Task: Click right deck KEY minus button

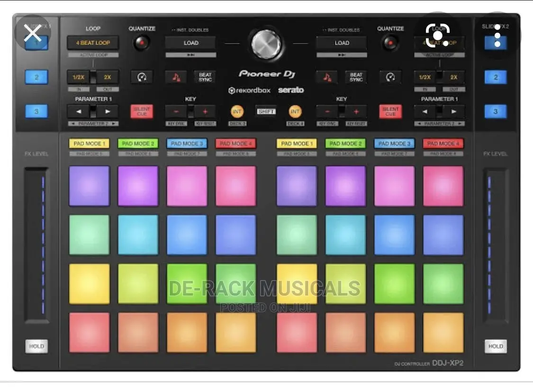Action: coord(327,111)
